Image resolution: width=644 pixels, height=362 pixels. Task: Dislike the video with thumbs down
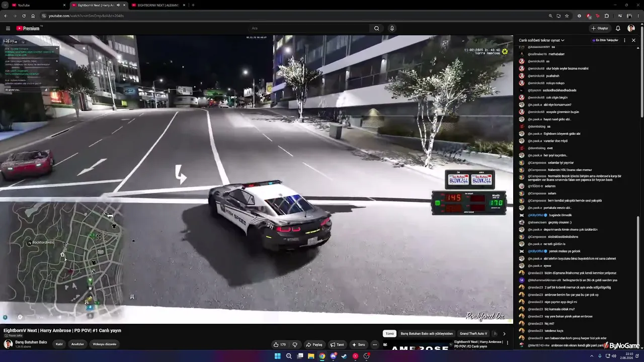coord(295,344)
